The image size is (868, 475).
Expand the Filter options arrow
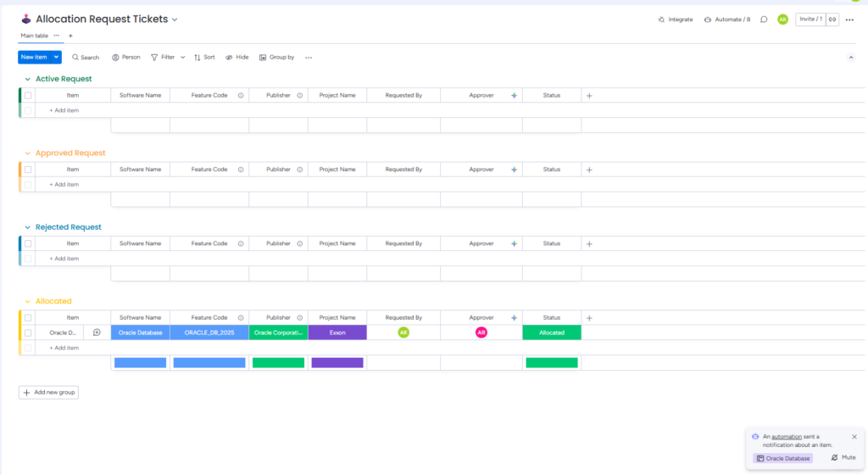183,58
